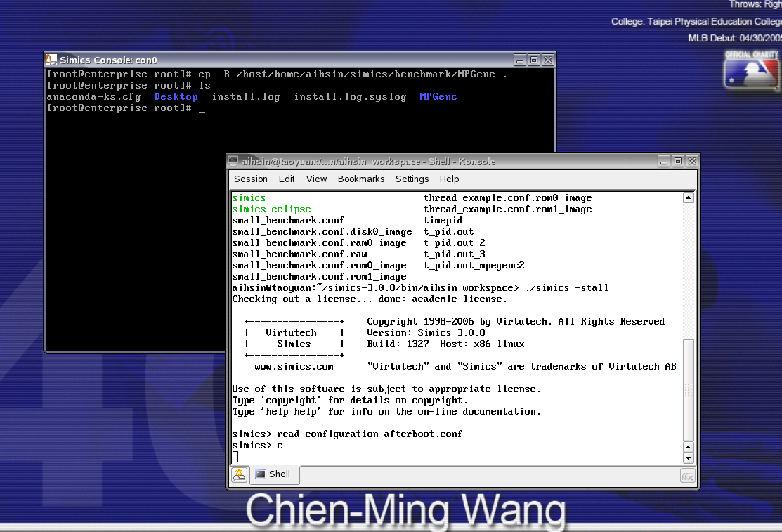Maximize the Konsole window
Image resolution: width=782 pixels, height=532 pixels.
677,161
